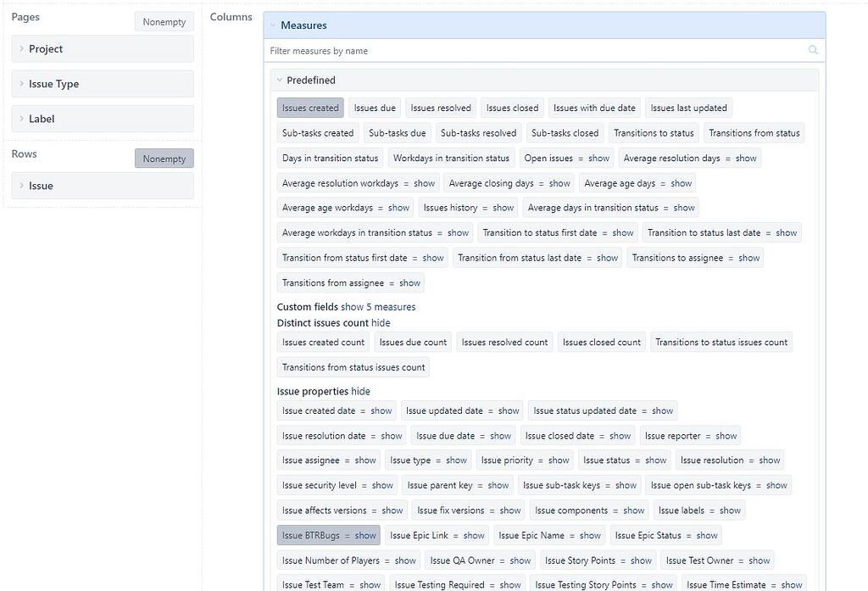The height and width of the screenshot is (591, 868).
Task: Toggle the Nonempty option for Pages
Action: pyautogui.click(x=164, y=21)
